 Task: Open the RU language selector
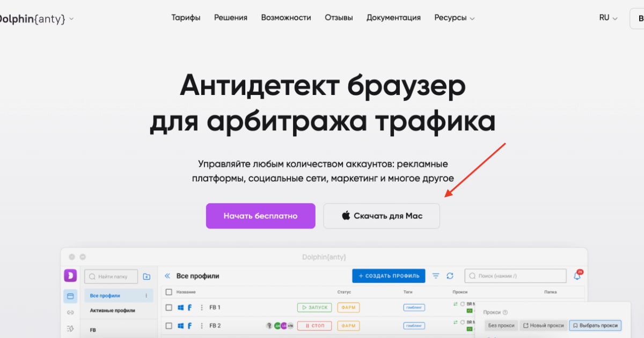[x=608, y=18]
